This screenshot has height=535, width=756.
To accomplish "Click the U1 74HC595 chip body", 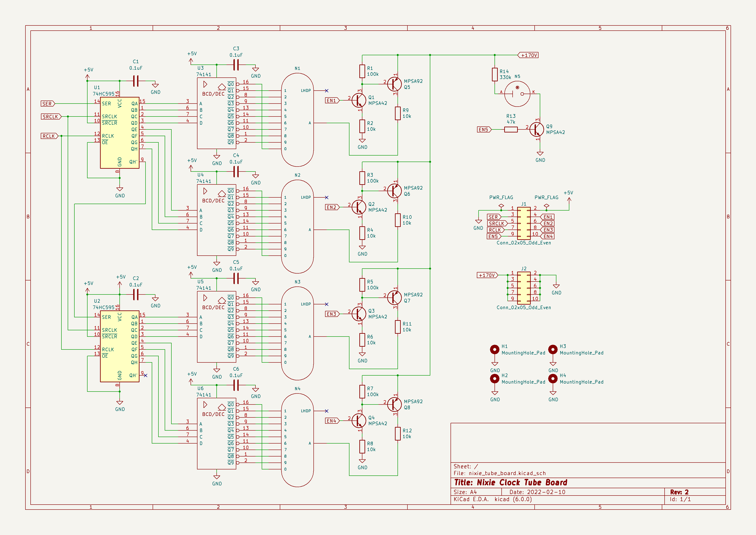I will click(x=119, y=133).
